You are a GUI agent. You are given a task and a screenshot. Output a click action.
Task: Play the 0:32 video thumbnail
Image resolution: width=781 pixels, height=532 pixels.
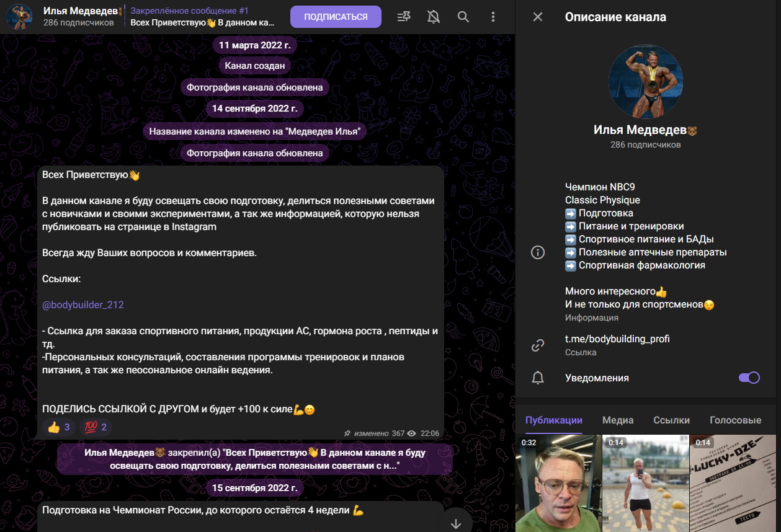coord(558,484)
